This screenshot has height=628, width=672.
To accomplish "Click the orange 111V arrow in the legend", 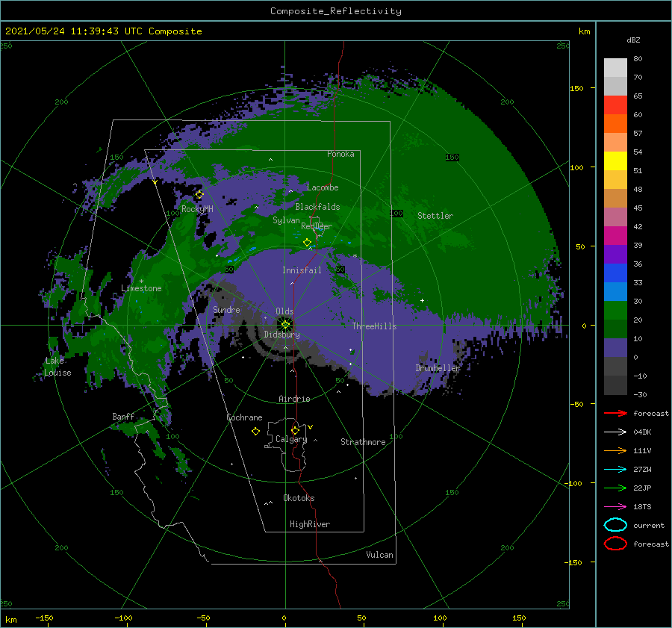I will (x=615, y=450).
